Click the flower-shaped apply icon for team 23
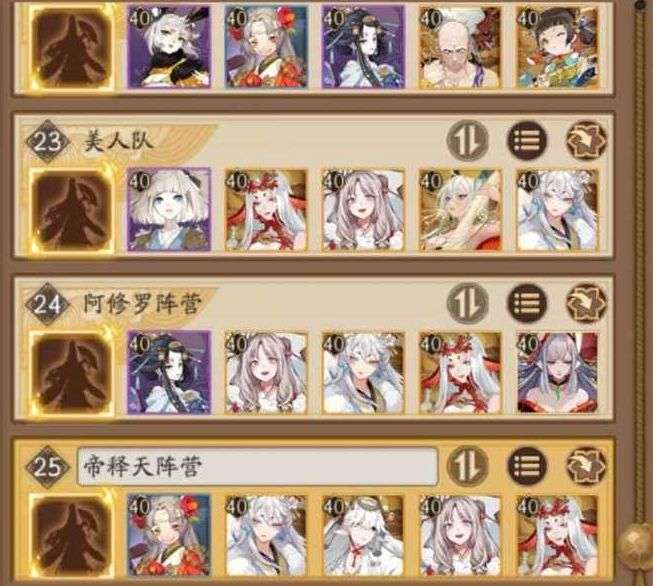The image size is (653, 586). pos(587,140)
